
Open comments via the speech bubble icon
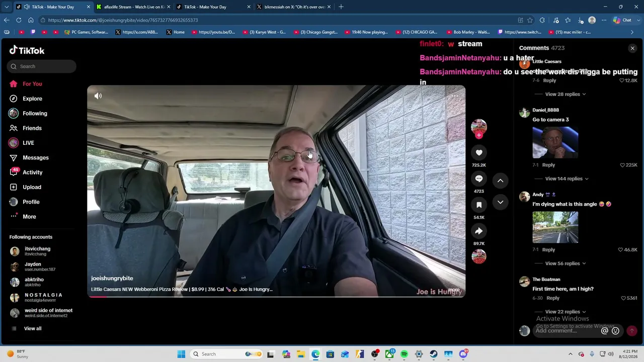point(479,179)
